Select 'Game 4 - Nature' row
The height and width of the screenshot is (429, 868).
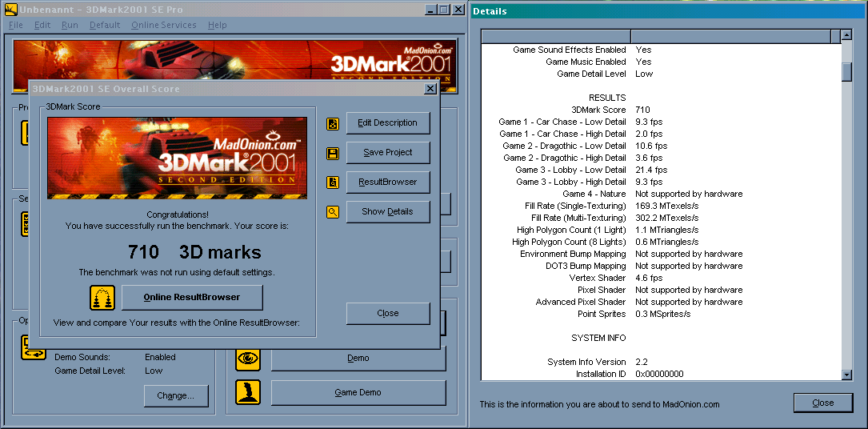coord(661,194)
